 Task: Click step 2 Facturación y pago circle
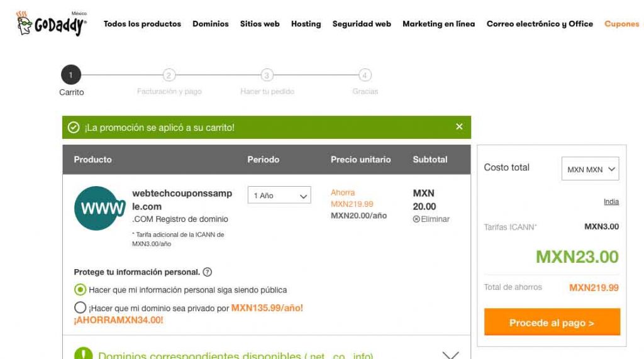coord(169,75)
